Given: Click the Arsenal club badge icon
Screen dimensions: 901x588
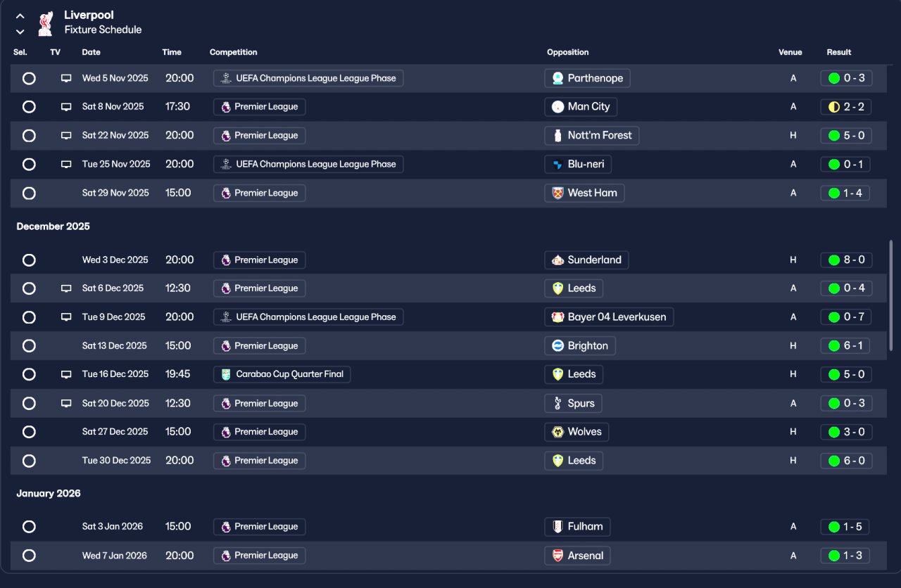Looking at the screenshot, I should click(557, 556).
